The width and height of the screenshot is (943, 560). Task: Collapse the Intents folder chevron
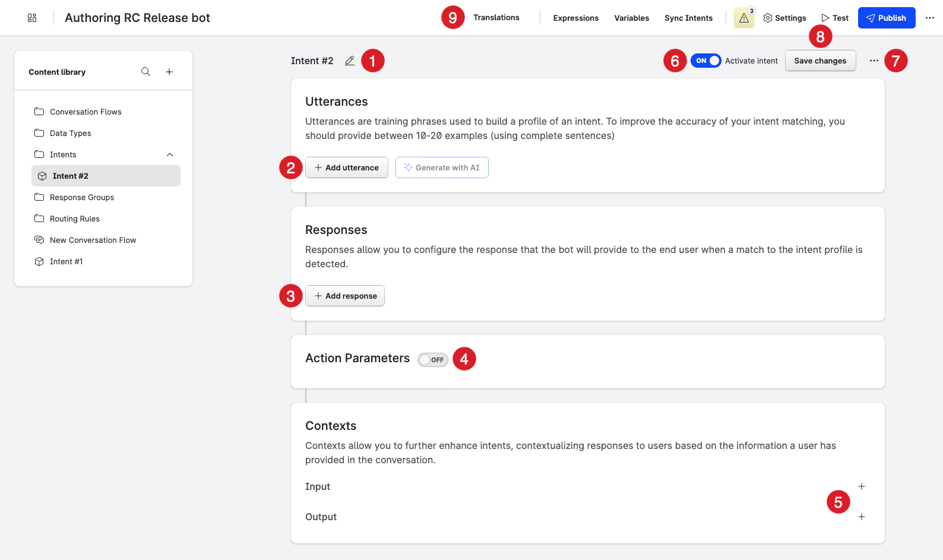coord(170,154)
